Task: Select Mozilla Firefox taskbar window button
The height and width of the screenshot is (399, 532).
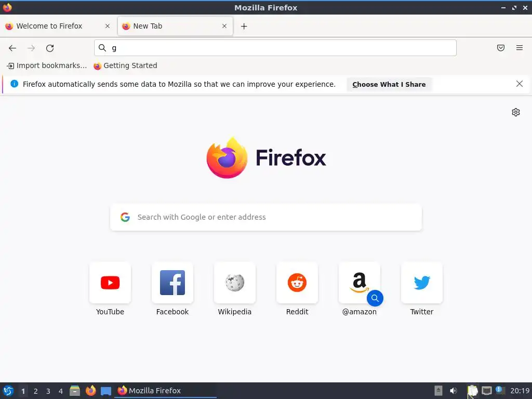Action: pos(166,391)
